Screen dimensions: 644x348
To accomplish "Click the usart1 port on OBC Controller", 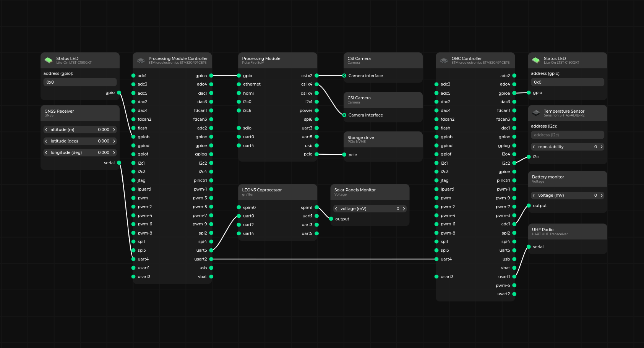I will point(514,277).
